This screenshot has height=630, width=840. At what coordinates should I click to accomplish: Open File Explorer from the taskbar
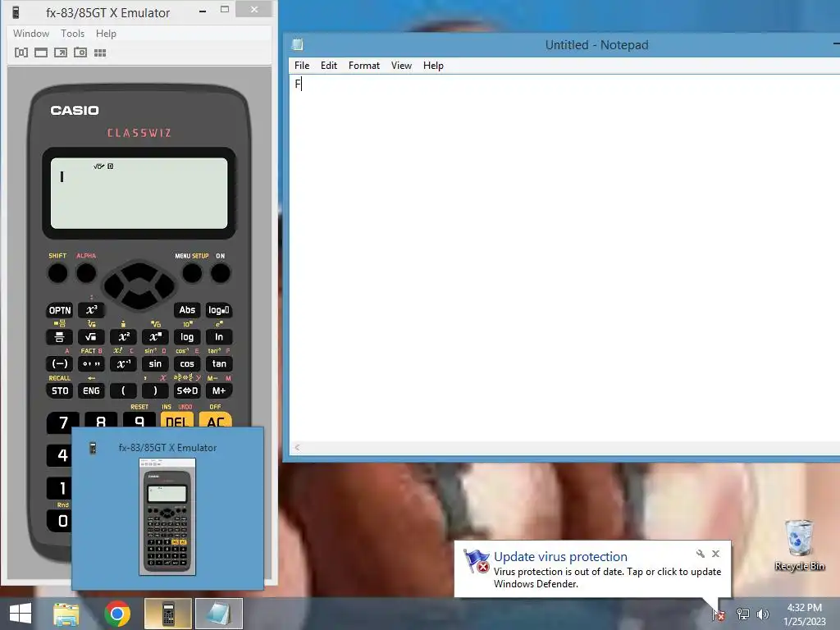point(66,614)
